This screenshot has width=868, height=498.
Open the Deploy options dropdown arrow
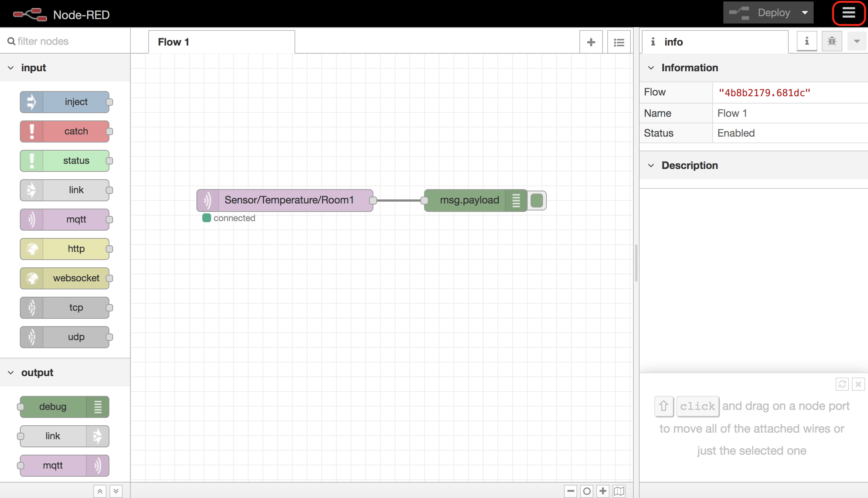(x=805, y=13)
